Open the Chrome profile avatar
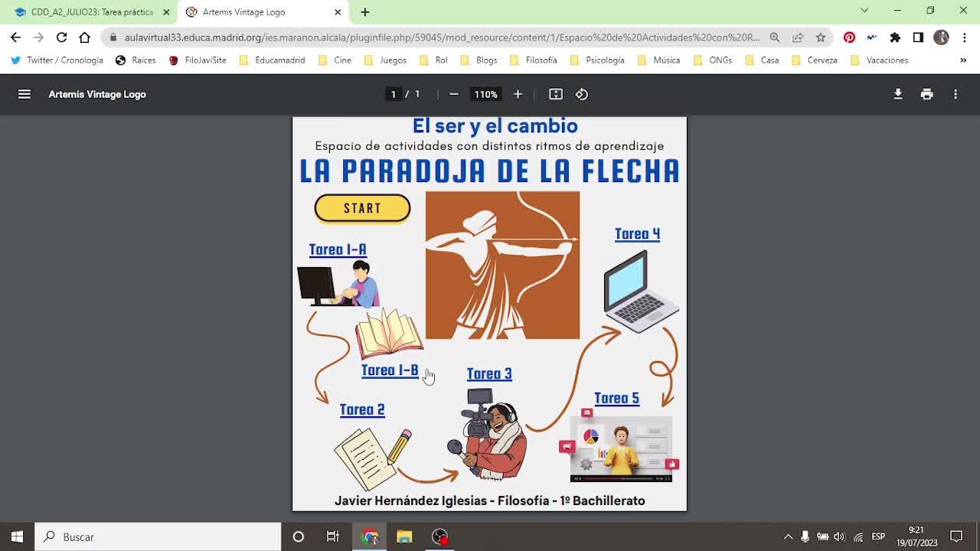Screen dimensions: 980x551 [x=941, y=37]
